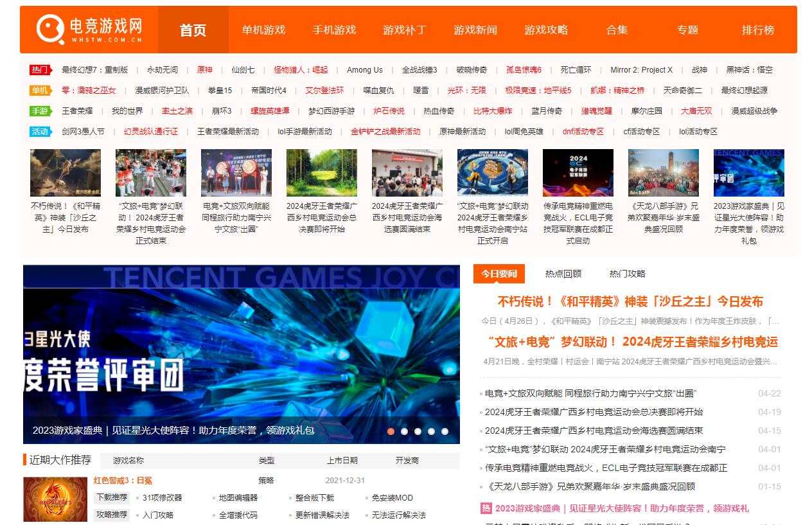
Task: Open the 黑神话：悟空 link
Action: 749,69
